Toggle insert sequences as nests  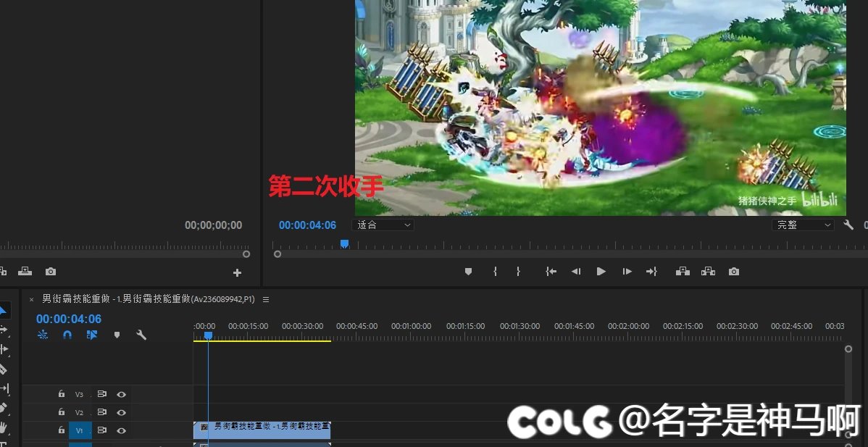tap(43, 335)
